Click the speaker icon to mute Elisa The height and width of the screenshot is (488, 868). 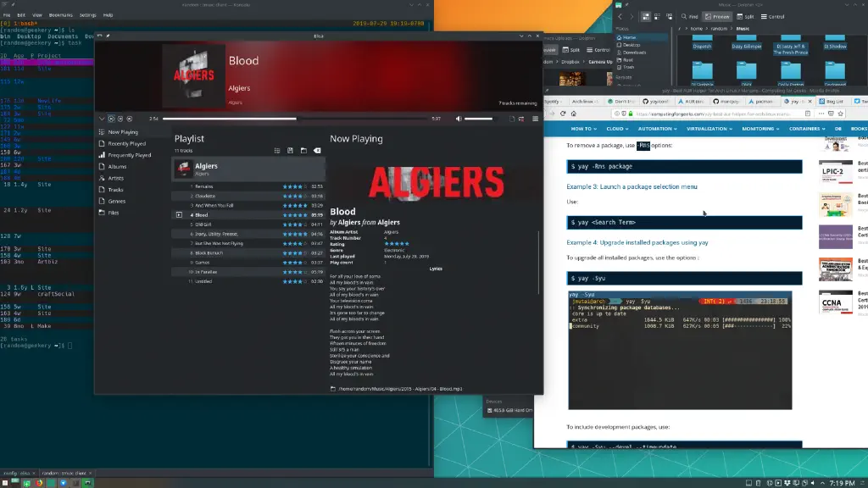point(458,119)
